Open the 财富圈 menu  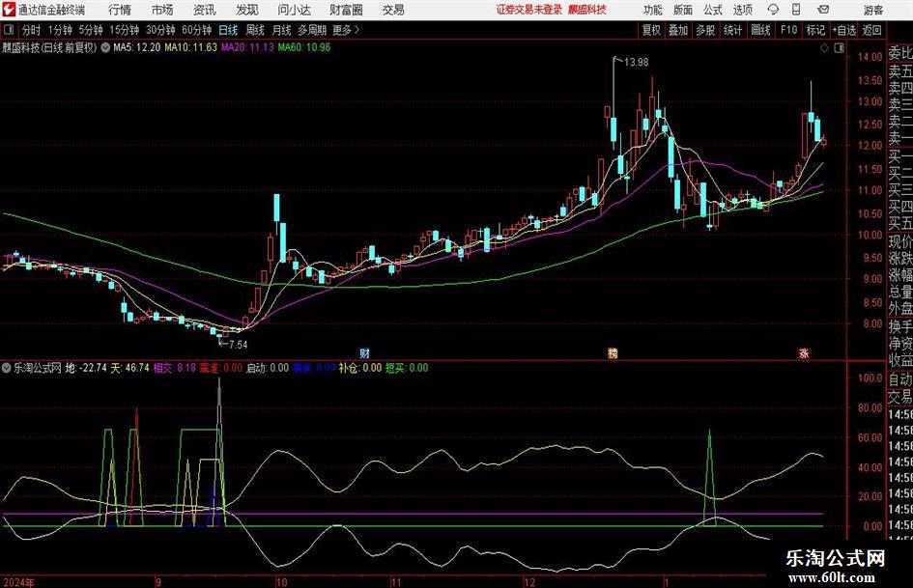(346, 10)
